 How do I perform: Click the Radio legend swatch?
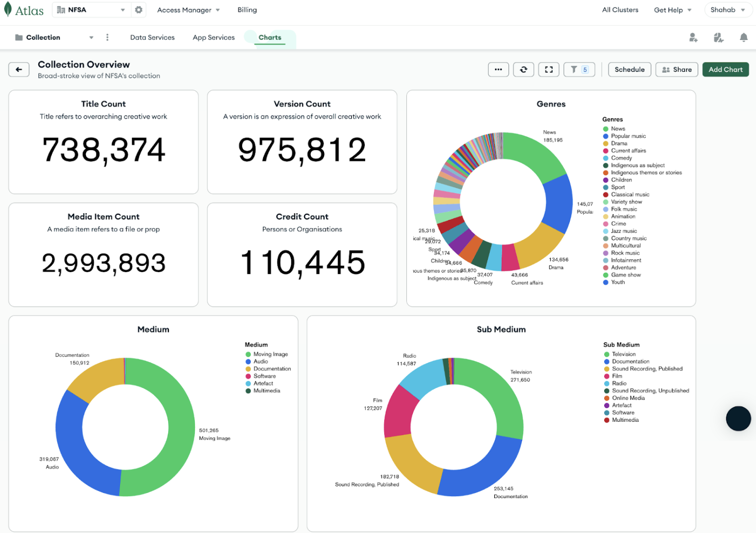607,383
